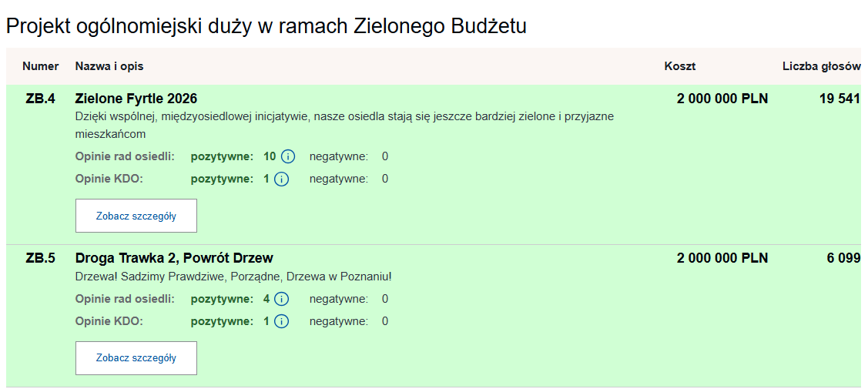Open 'Zobacz szczegóły' for Zielone Fyrtle 2026
The height and width of the screenshot is (389, 868).
click(136, 216)
